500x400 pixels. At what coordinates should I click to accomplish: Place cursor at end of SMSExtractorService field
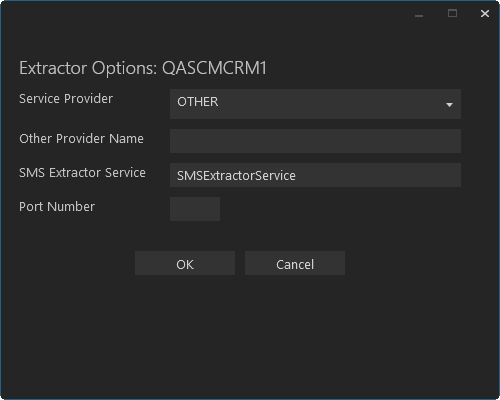[377, 176]
